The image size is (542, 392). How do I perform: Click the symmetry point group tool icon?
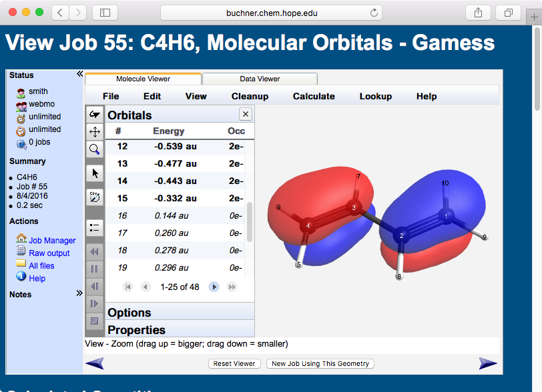pos(95,197)
